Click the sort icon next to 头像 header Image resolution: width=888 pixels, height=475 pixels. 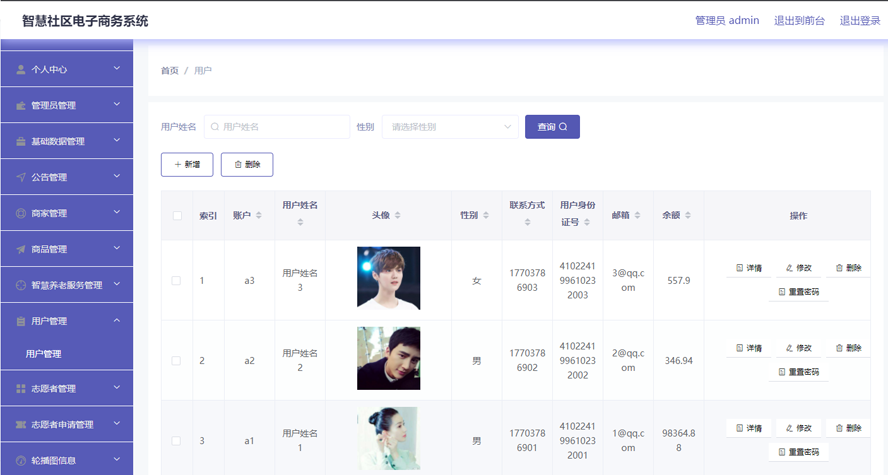(397, 216)
